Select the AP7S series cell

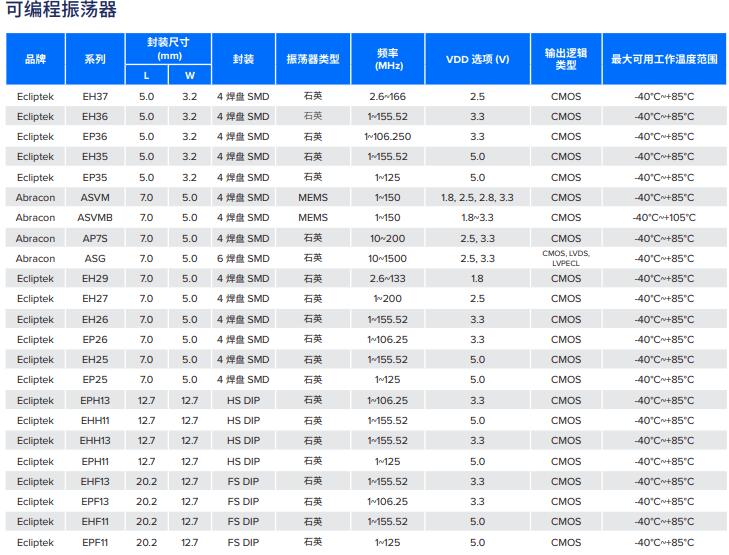click(95, 238)
